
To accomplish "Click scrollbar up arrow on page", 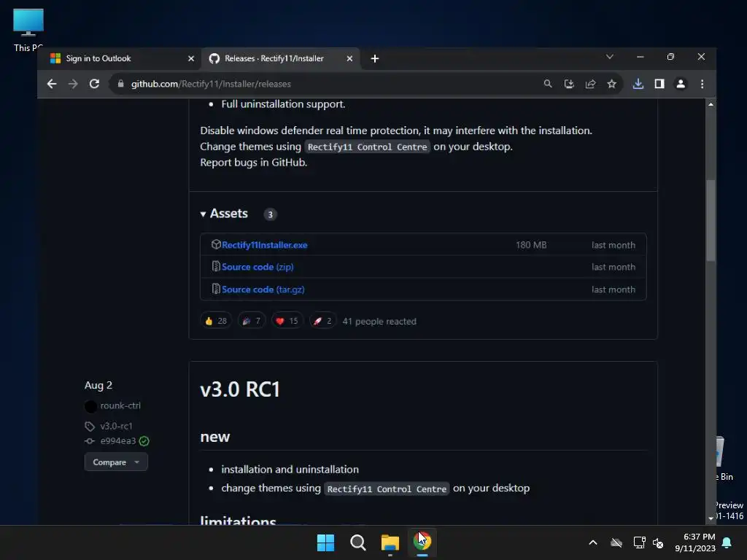I will pyautogui.click(x=711, y=104).
